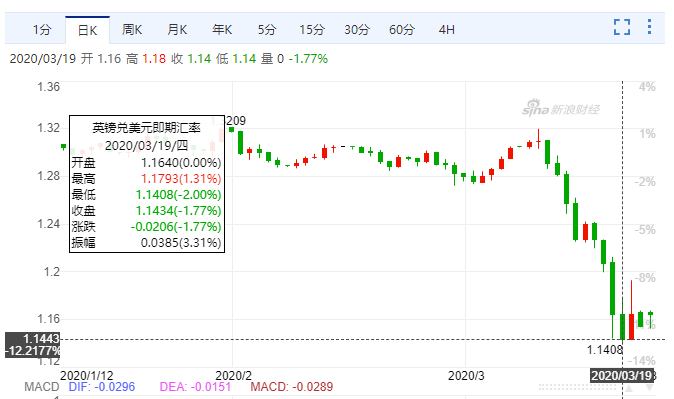Select the 5分 interval tab

267,30
